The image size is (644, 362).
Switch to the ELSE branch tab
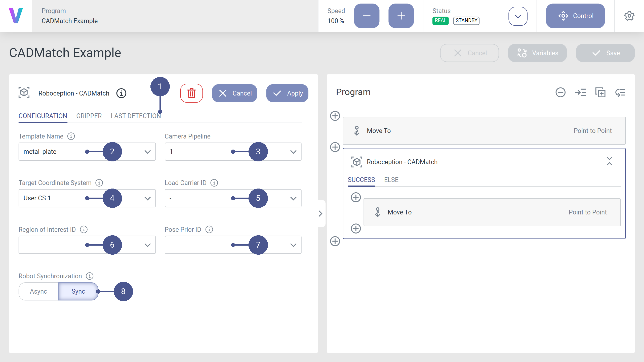[391, 180]
